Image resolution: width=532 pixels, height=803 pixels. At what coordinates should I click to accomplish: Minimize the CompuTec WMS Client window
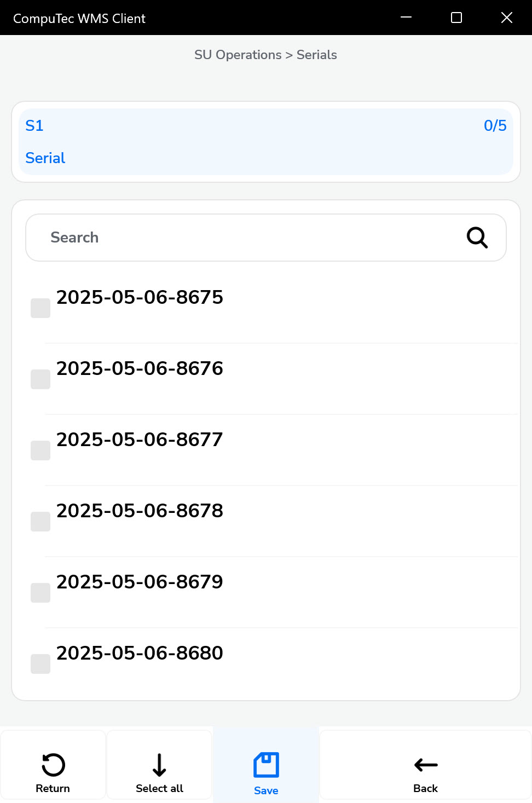(406, 18)
